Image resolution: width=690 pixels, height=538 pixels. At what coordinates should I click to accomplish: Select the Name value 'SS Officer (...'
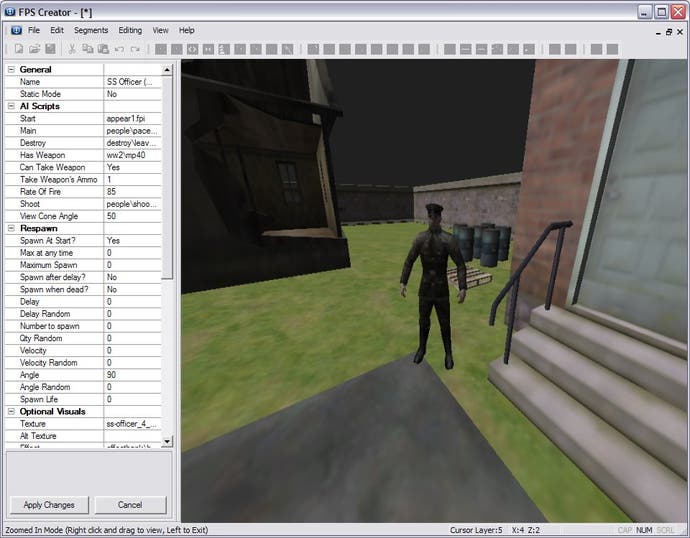tap(133, 82)
